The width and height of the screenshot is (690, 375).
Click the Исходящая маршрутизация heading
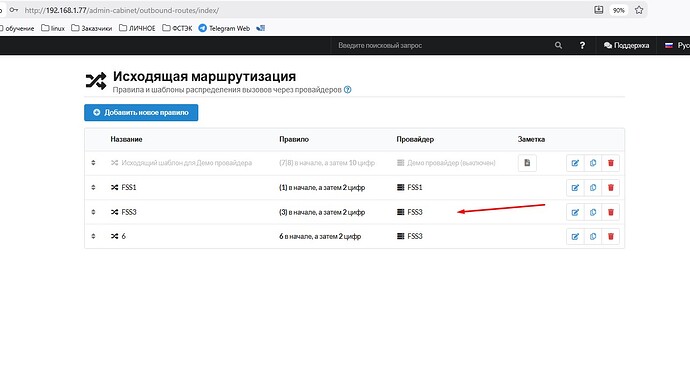tap(204, 77)
